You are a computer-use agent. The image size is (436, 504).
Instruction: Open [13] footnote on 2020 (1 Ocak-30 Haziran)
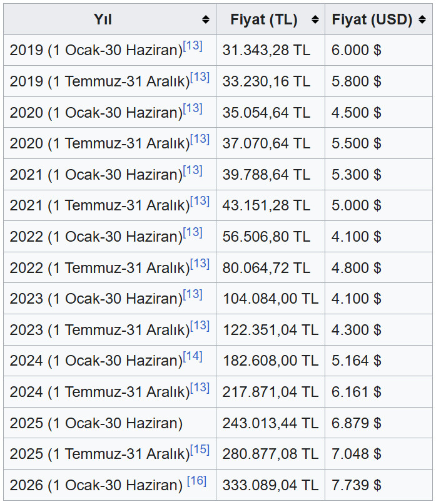tap(193, 108)
